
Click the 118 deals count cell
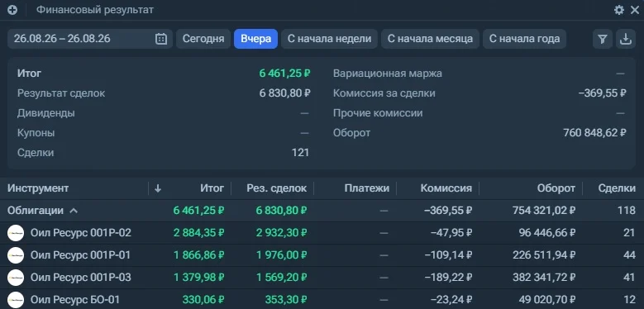627,211
